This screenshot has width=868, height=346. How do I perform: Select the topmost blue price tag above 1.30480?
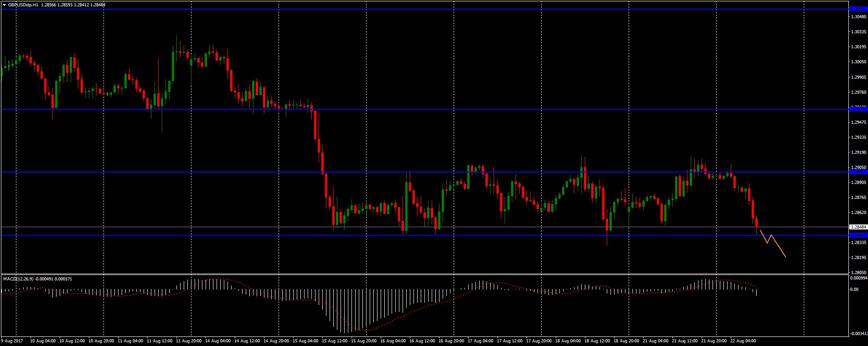coord(858,9)
